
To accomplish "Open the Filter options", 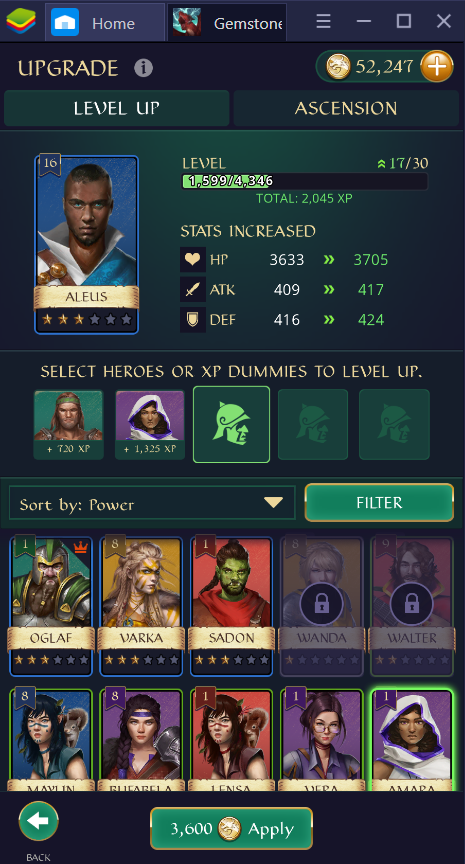I will tap(379, 503).
